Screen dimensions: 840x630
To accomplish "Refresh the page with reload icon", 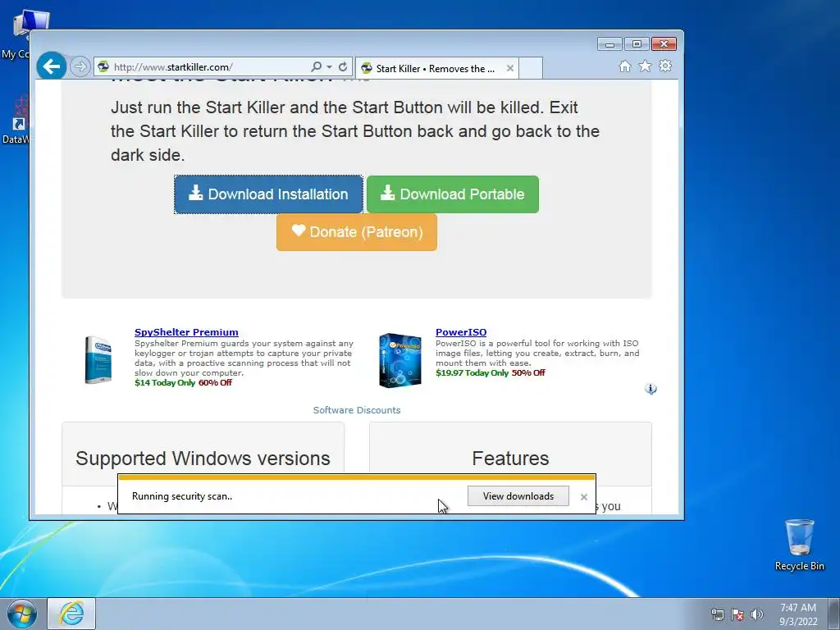I will [343, 66].
